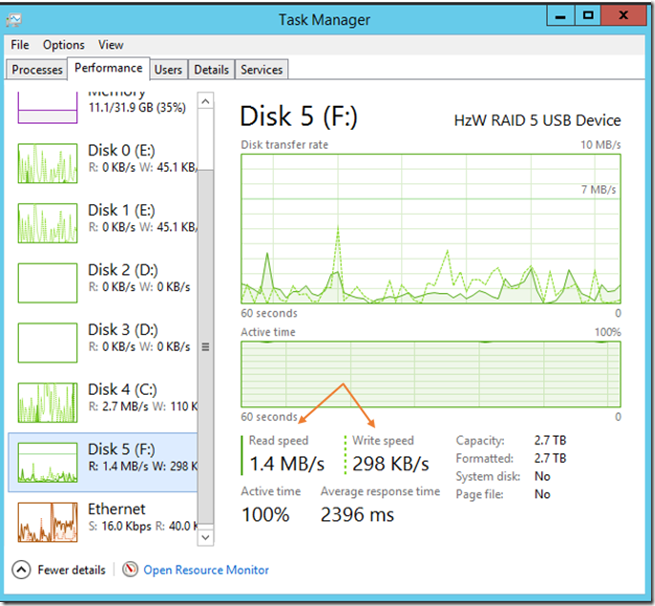Click the 2396 ms response time value
The image size is (655, 606).
point(357,515)
